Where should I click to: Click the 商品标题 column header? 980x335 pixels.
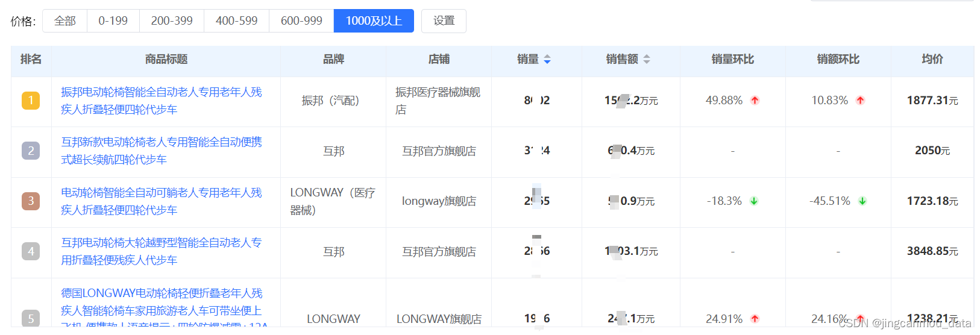166,59
